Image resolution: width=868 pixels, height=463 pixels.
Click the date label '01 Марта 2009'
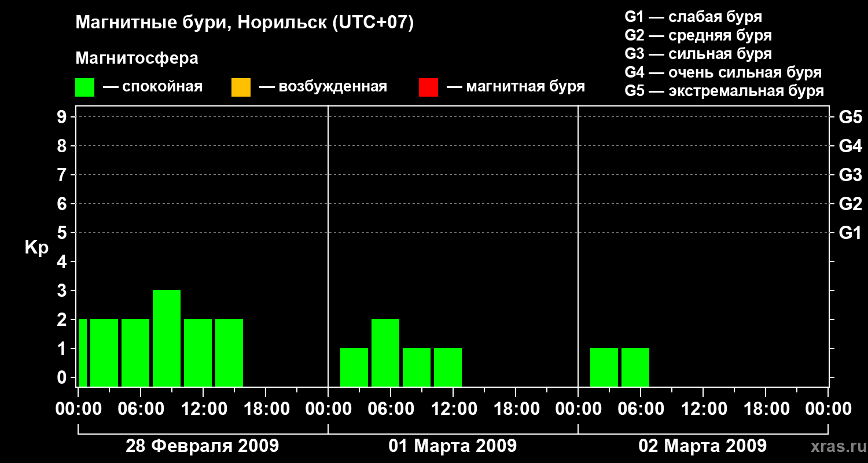coord(453,446)
